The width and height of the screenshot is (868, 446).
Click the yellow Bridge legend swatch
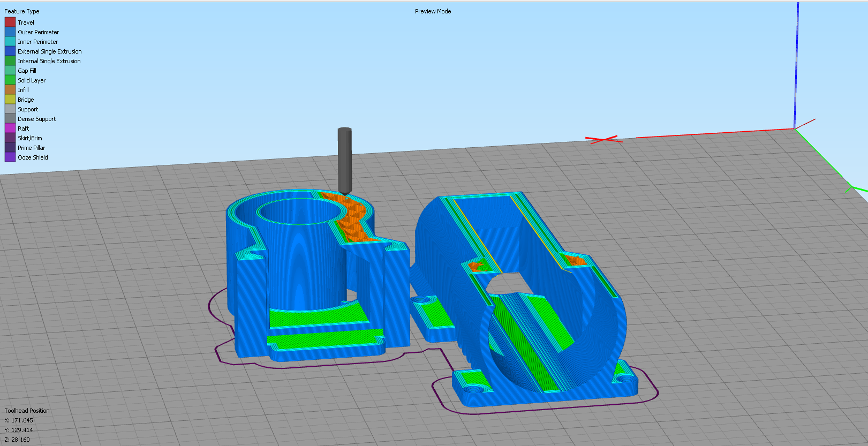coord(10,99)
